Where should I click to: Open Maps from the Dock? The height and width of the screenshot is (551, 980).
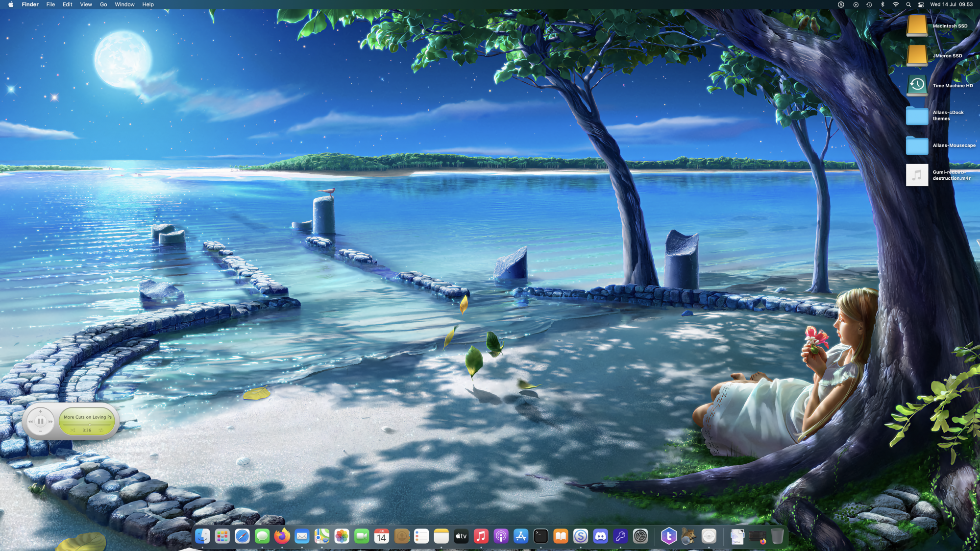tap(322, 536)
